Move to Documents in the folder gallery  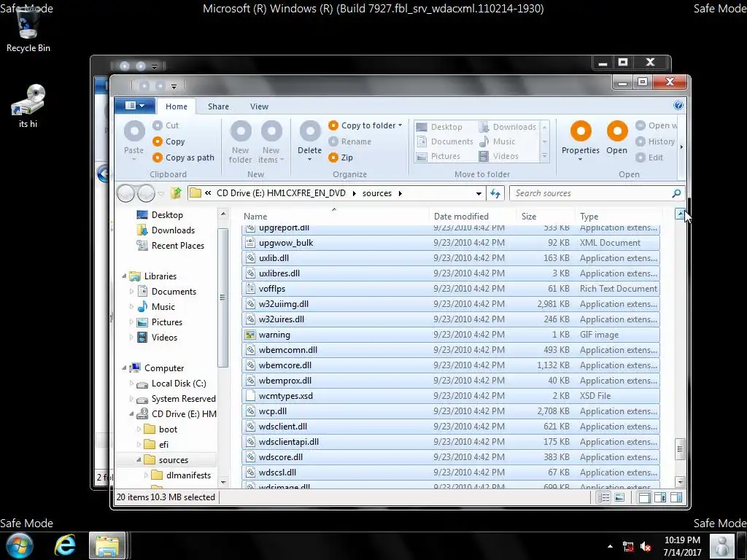pyautogui.click(x=445, y=141)
